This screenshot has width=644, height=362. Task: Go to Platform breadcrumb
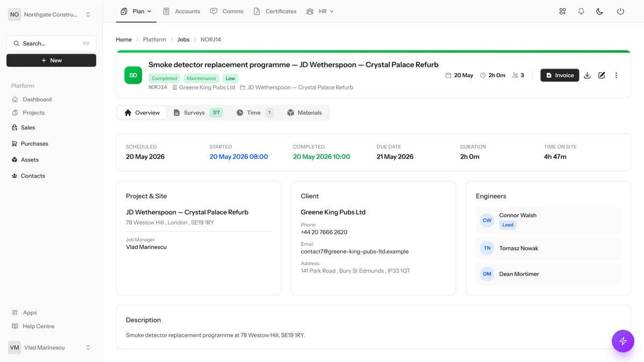(155, 40)
